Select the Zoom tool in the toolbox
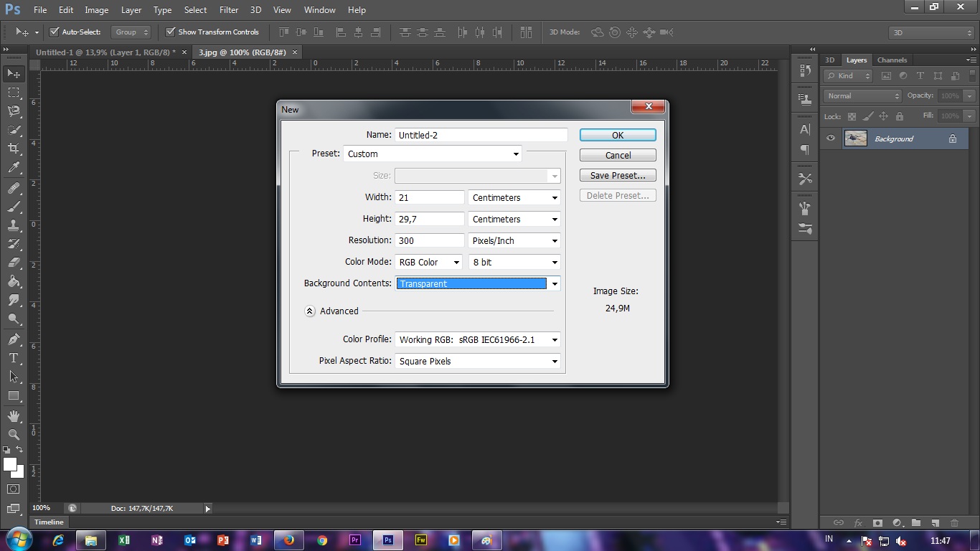Image resolution: width=980 pixels, height=551 pixels. (14, 435)
